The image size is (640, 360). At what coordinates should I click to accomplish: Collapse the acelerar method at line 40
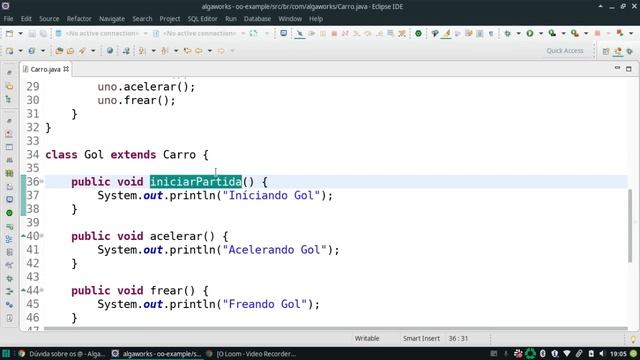pyautogui.click(x=42, y=236)
